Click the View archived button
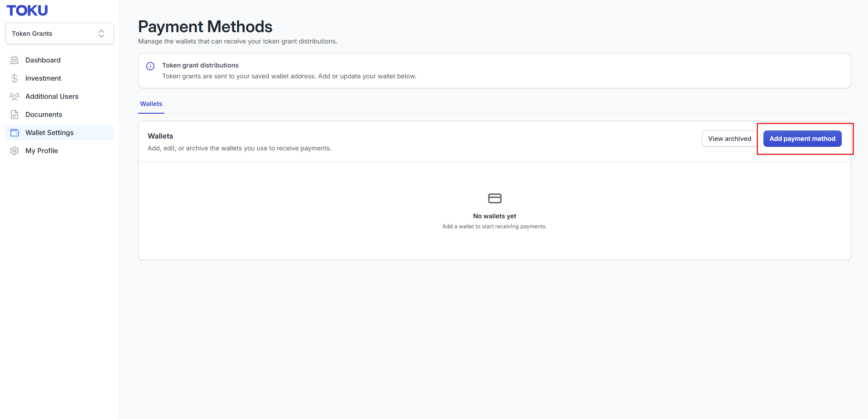The height and width of the screenshot is (419, 868). pyautogui.click(x=729, y=139)
